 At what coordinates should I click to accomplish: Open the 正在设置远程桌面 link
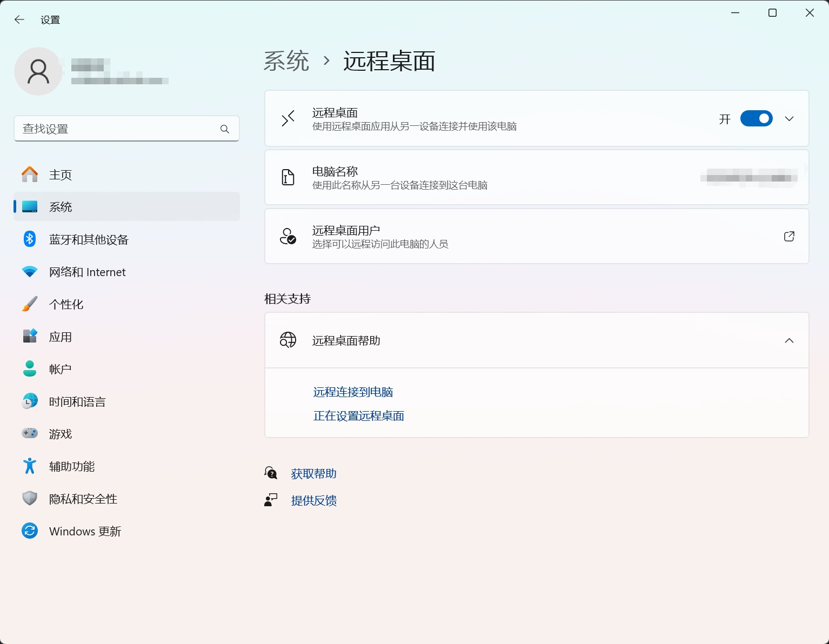point(358,416)
